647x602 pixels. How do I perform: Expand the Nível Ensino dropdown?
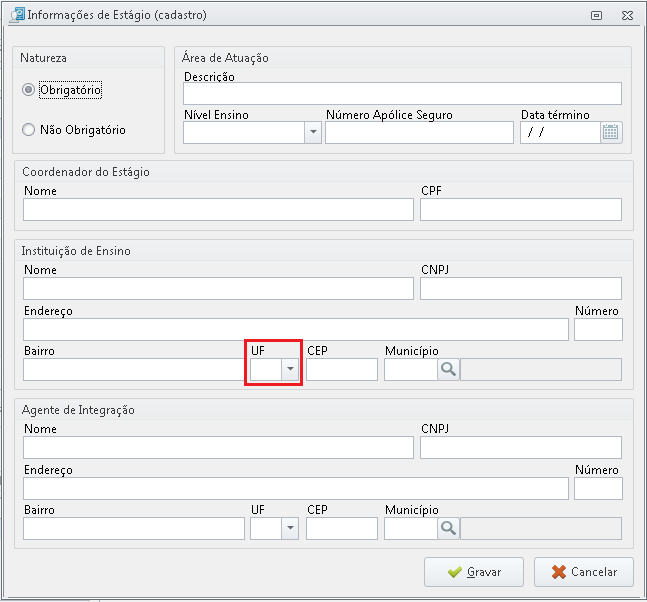tap(313, 132)
